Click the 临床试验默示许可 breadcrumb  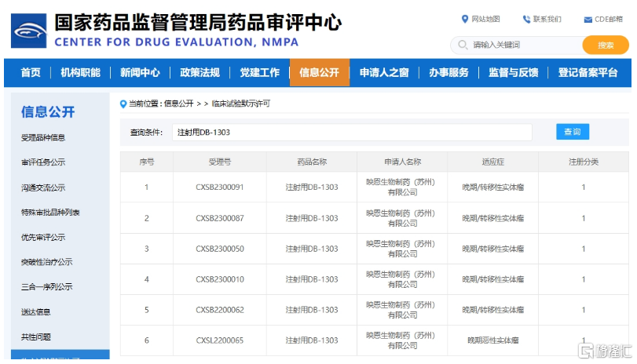pos(241,104)
